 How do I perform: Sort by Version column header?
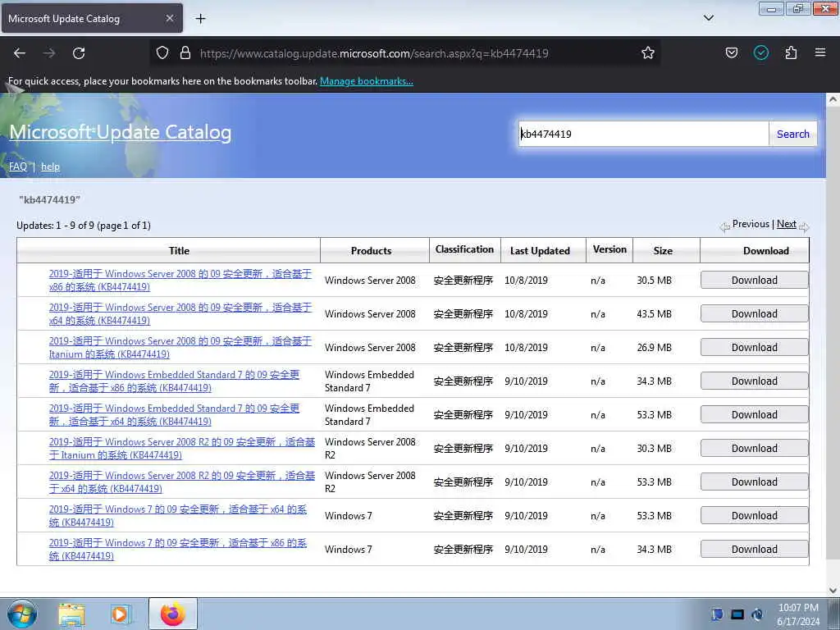tap(609, 249)
